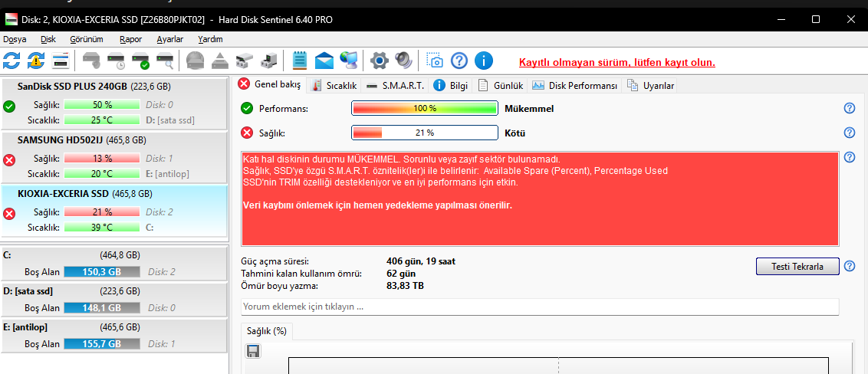Click the Performans 100 % progress bar
The height and width of the screenshot is (374, 868).
[x=425, y=108]
